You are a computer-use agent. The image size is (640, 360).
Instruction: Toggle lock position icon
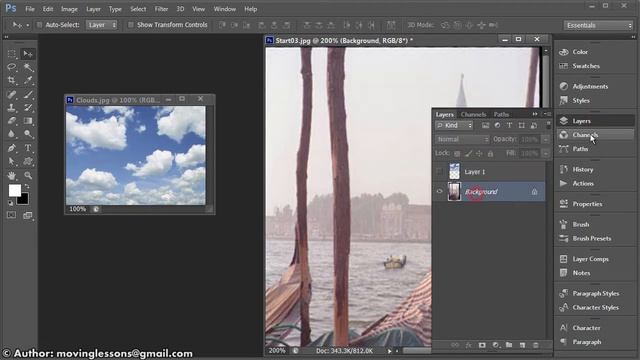pos(479,153)
